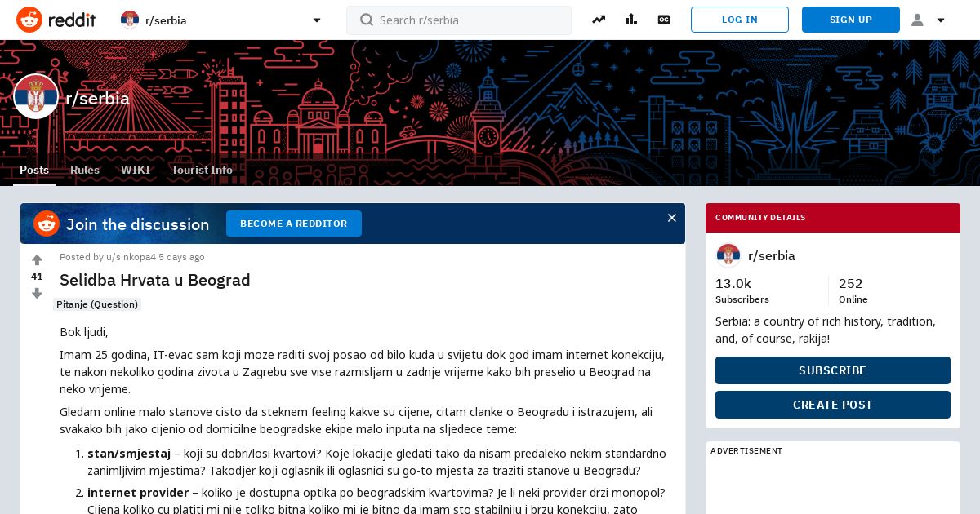This screenshot has height=514, width=980.
Task: Click the r/serbia banner avatar
Action: coord(36,96)
